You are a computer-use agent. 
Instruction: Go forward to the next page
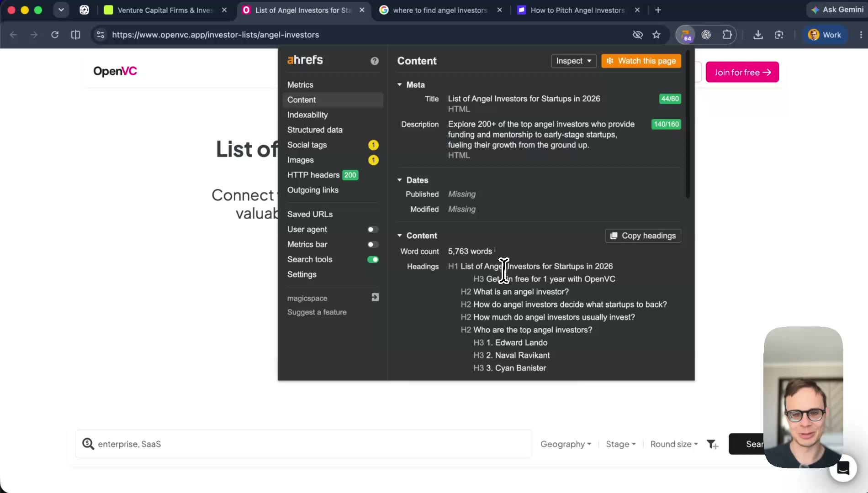point(34,35)
